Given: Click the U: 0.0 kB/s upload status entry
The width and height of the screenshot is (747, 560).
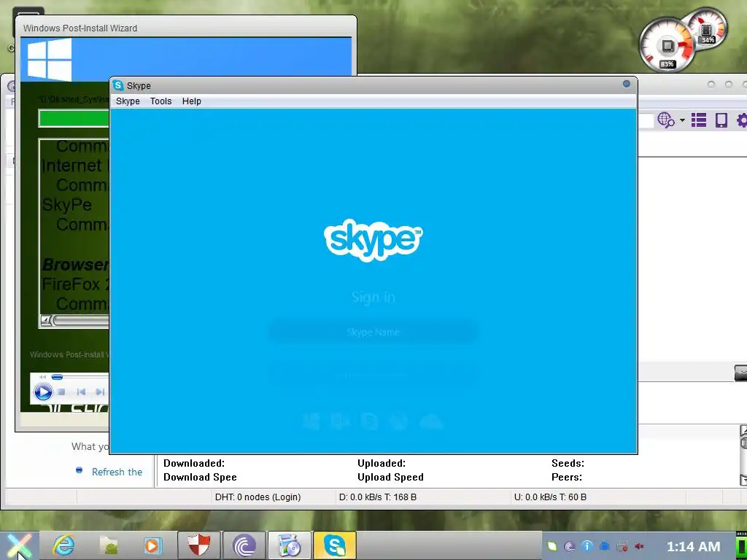Looking at the screenshot, I should pos(550,497).
